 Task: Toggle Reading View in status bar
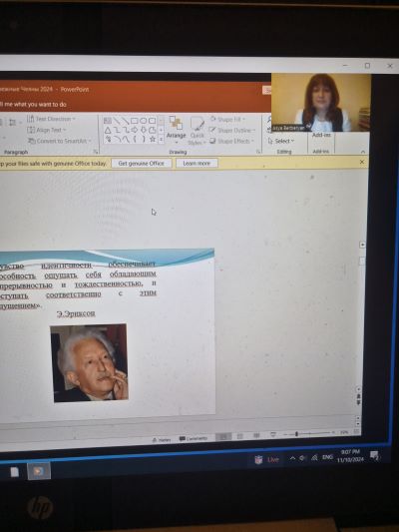(x=256, y=435)
